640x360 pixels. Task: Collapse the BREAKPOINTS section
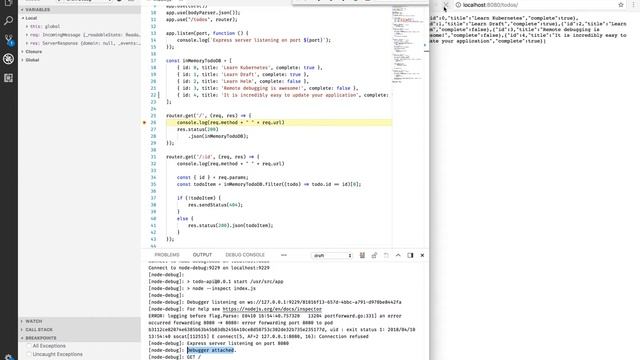[79, 338]
